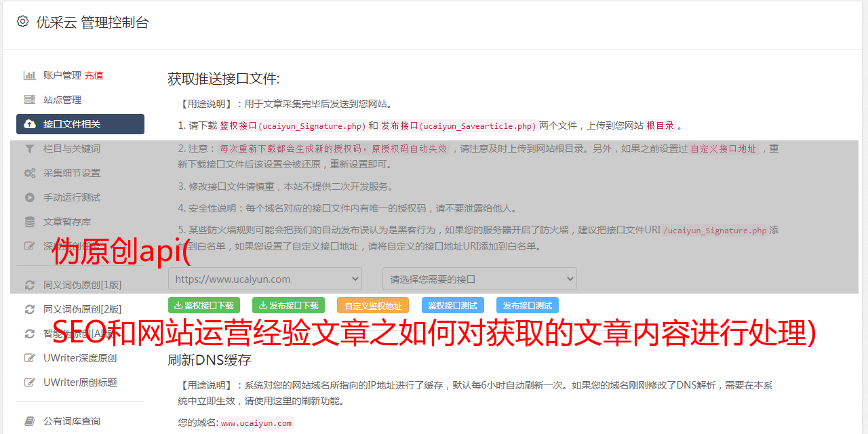Click the www.ucaiyun.com domain value

[x=256, y=423]
